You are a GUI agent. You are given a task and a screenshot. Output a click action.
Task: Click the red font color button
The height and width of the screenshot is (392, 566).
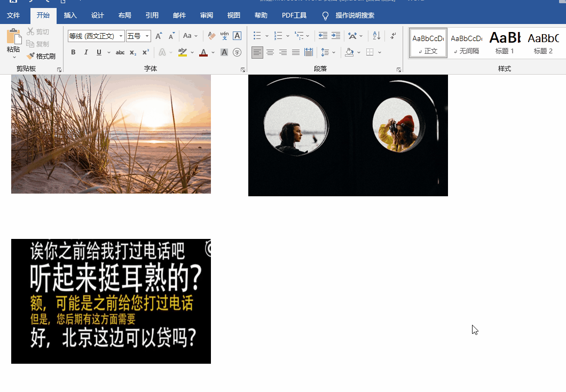coord(203,52)
